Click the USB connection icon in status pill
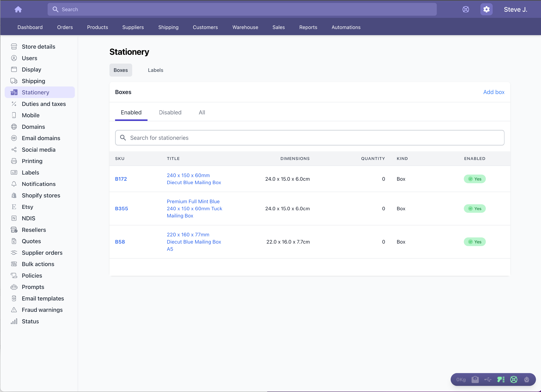 pos(488,379)
